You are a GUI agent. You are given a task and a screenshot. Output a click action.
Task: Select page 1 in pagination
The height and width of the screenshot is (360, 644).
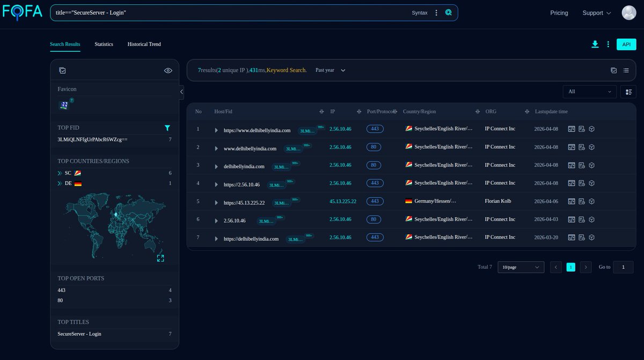[571, 267]
